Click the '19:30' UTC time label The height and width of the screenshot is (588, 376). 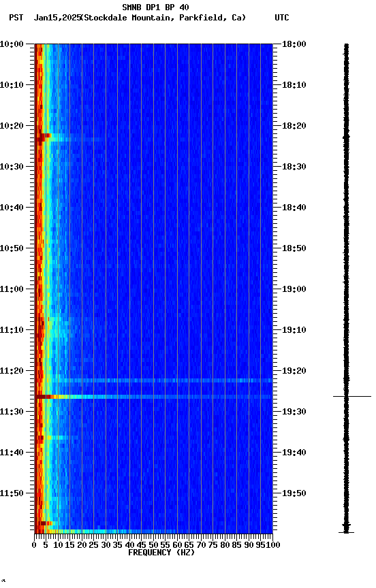pyautogui.click(x=294, y=412)
